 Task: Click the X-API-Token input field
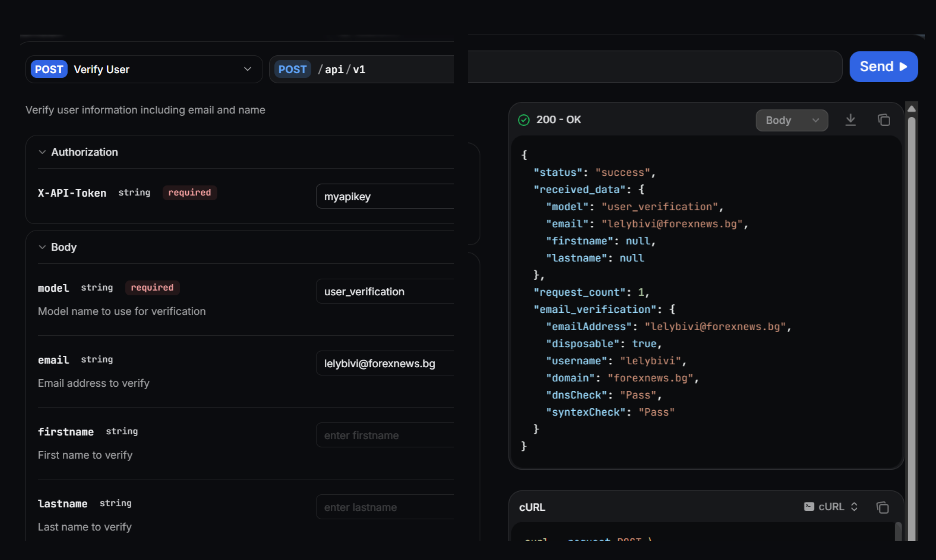click(x=385, y=196)
